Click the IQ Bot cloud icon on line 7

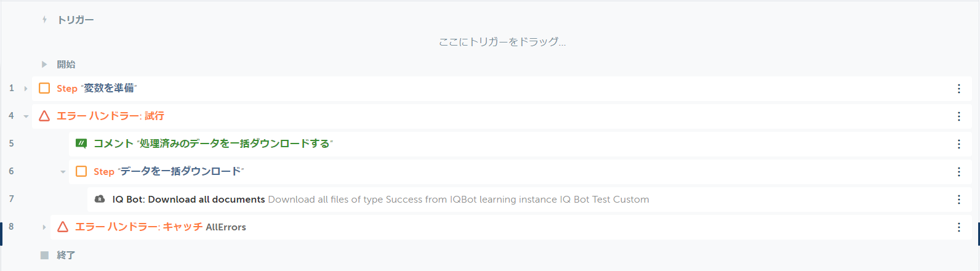100,199
